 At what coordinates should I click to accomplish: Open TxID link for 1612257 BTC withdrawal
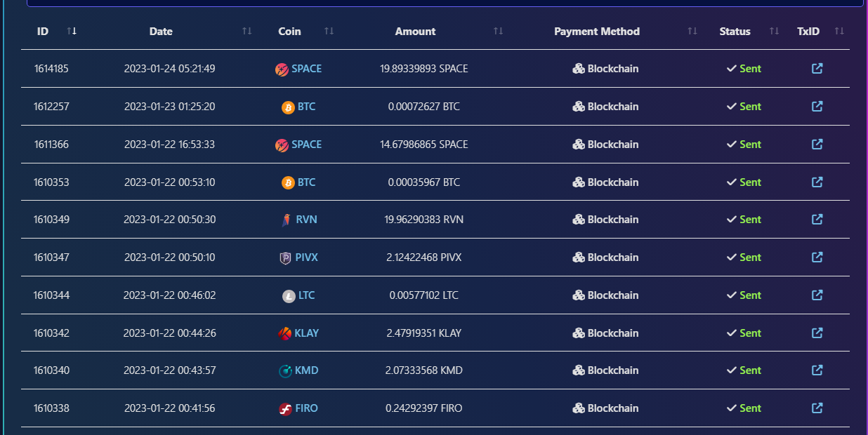pyautogui.click(x=817, y=107)
